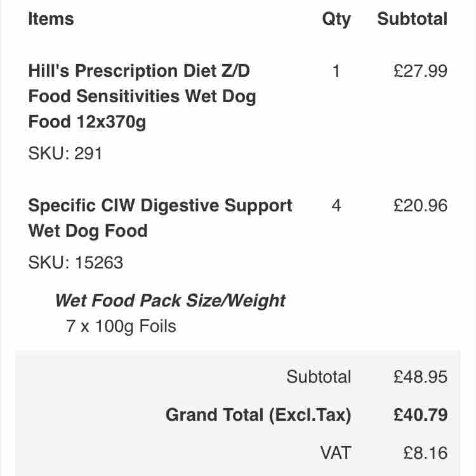Screen dimensions: 476x476
Task: Click the Grand Total (Excl.Tax) label
Action: pyautogui.click(x=258, y=415)
